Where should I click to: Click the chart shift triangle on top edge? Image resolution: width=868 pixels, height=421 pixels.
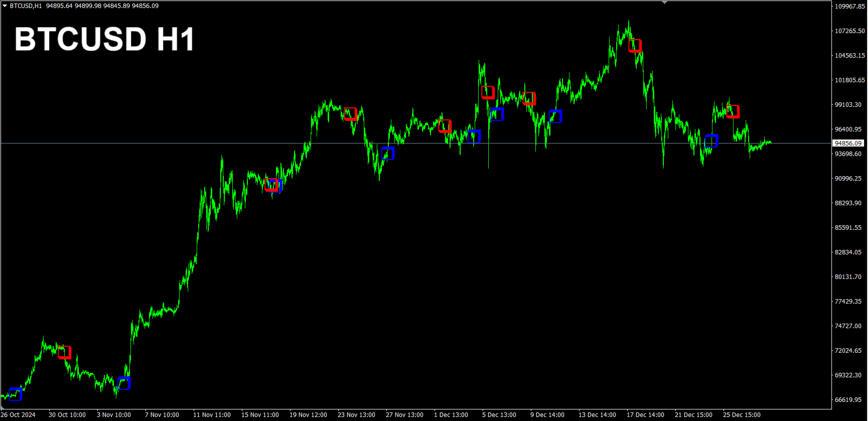coord(664,3)
